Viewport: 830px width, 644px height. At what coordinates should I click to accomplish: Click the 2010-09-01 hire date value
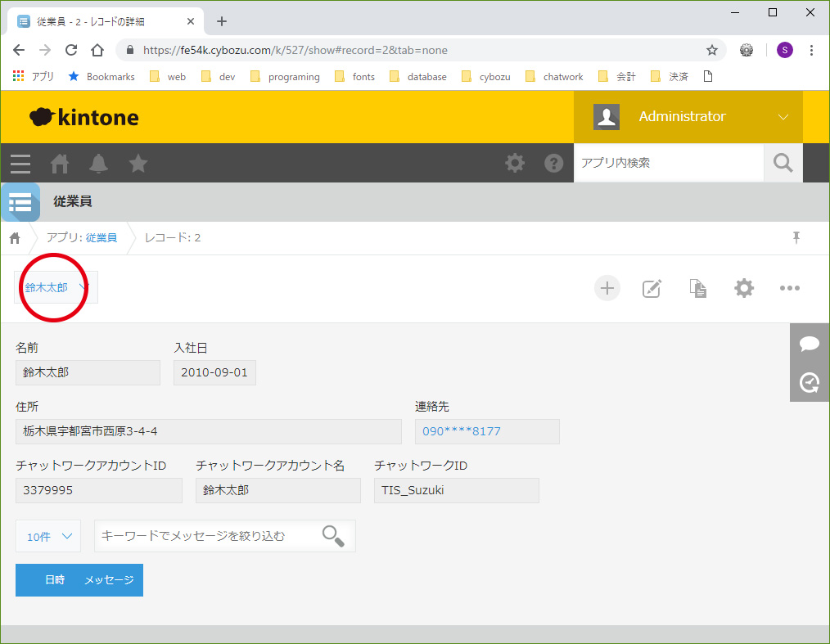(x=214, y=372)
